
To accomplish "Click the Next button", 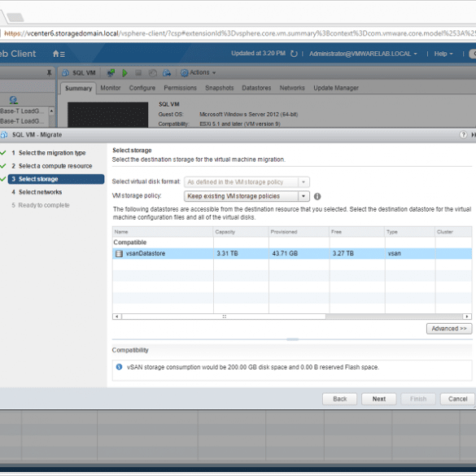I will click(379, 399).
